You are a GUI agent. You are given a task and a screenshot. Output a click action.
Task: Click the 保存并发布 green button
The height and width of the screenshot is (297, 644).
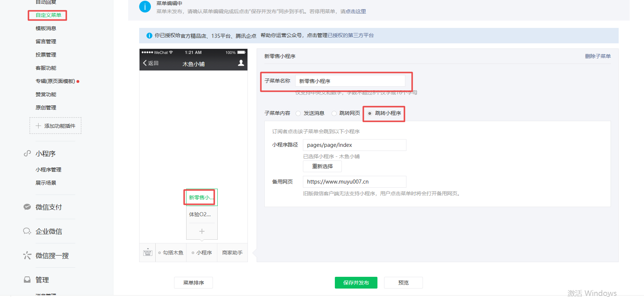pos(356,283)
